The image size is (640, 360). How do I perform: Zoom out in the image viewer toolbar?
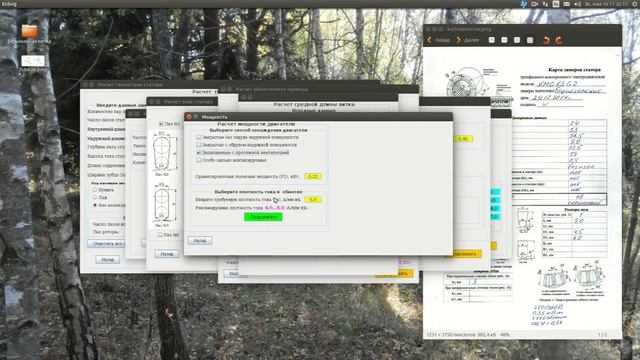[504, 40]
